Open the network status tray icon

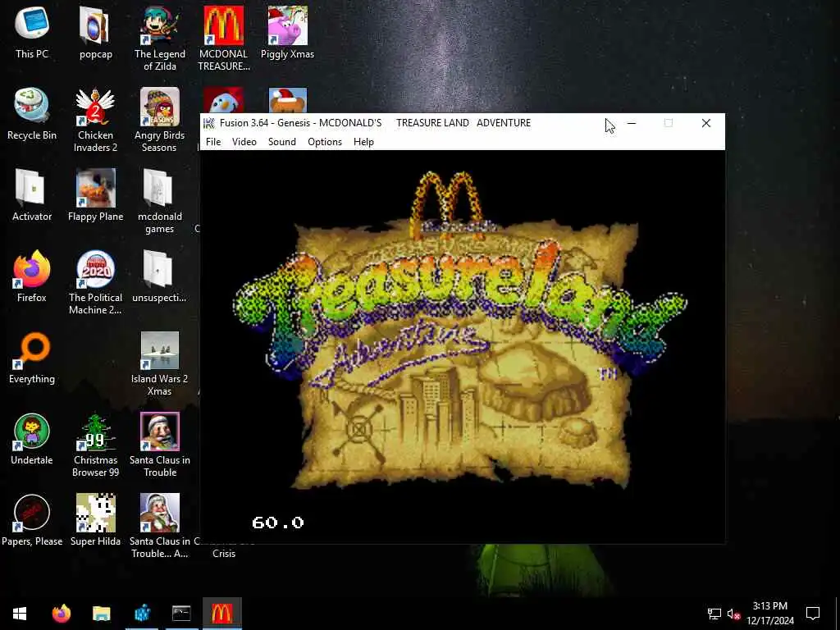pos(714,614)
